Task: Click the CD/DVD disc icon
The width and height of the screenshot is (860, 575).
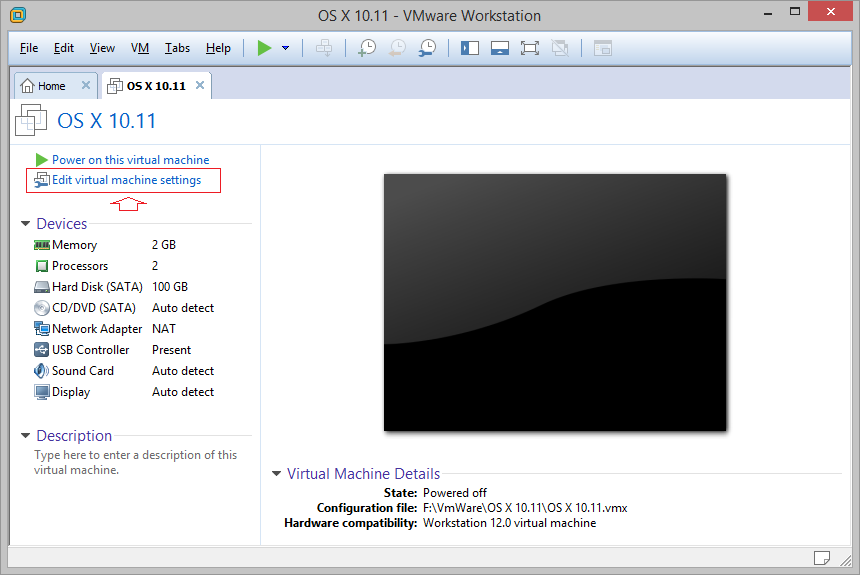Action: (x=42, y=308)
